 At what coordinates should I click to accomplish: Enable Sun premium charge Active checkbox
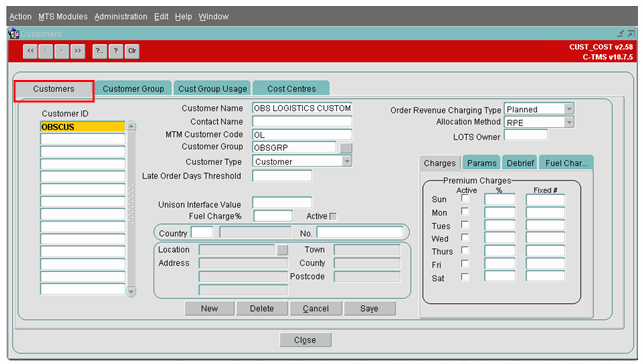(x=465, y=198)
